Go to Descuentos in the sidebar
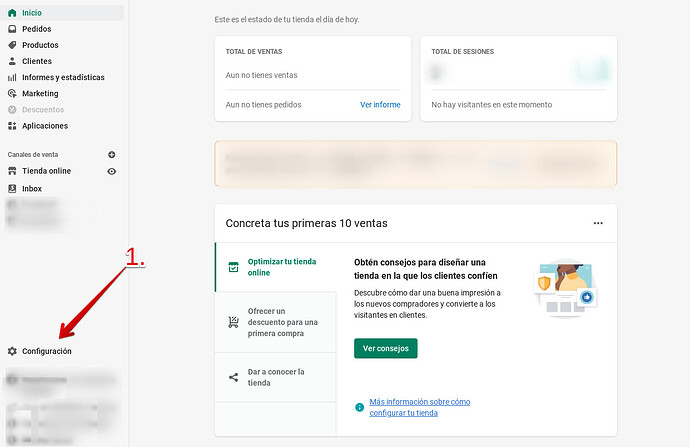This screenshot has width=690, height=447. coord(43,110)
